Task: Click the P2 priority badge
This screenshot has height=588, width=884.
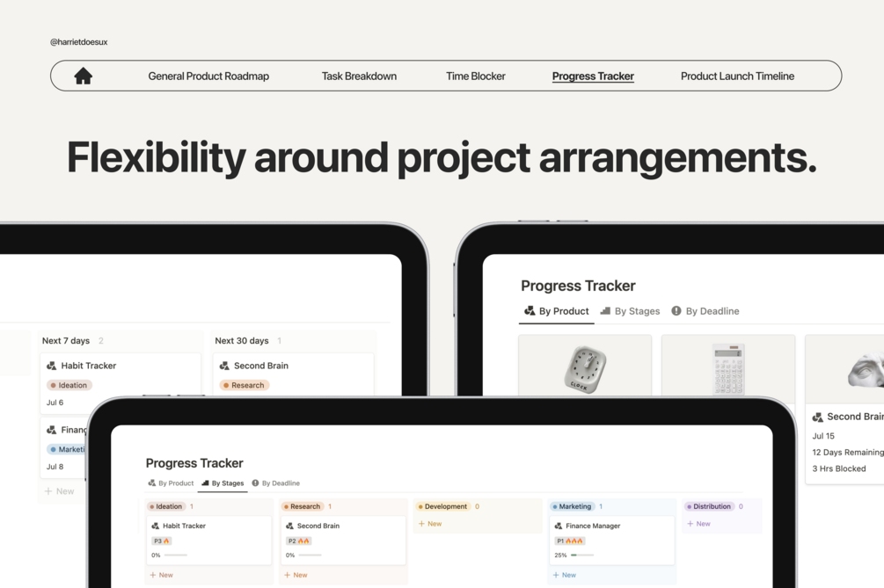Action: coord(299,541)
